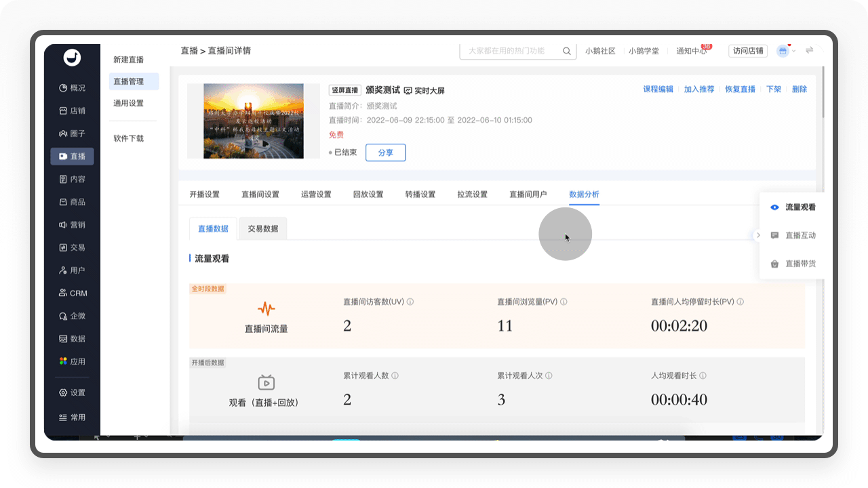The image size is (868, 488).
Task: Click 直播 in breadcrumb
Action: coord(189,51)
